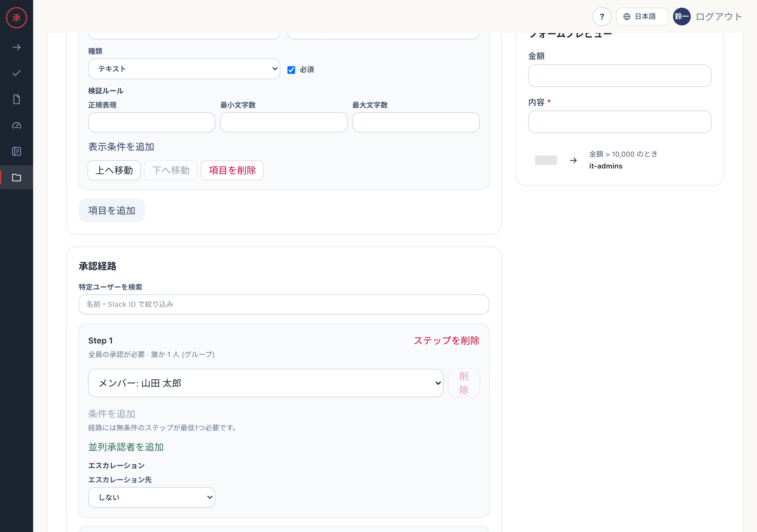Click the 削除 button beside 山田 太郎
Screen dimensions: 757x532
tap(464, 383)
